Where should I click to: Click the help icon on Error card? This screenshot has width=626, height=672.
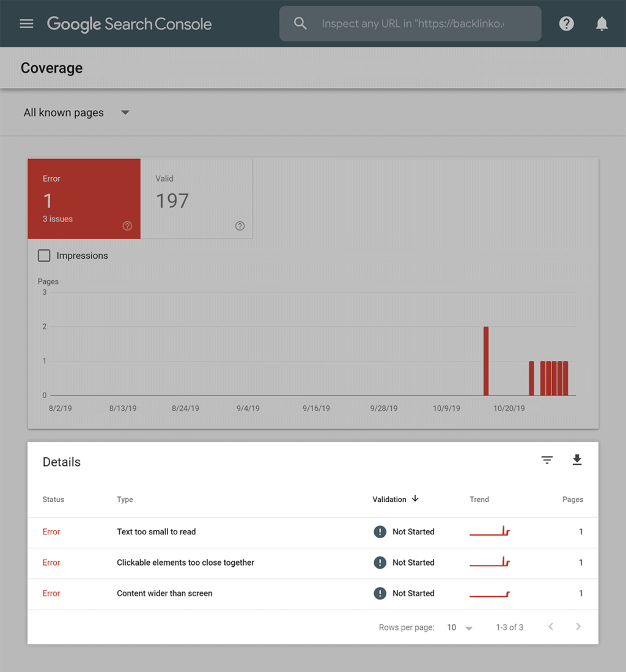(x=127, y=226)
